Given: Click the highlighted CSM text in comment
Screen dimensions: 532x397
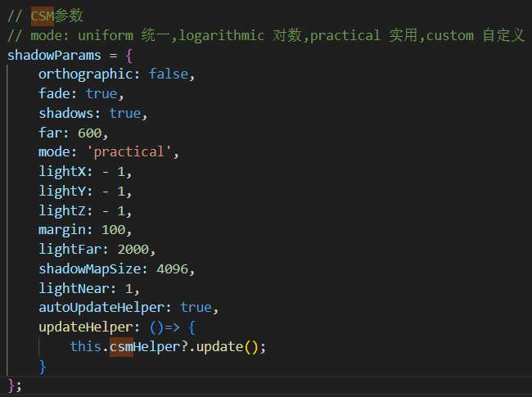Looking at the screenshot, I should click(x=43, y=16).
